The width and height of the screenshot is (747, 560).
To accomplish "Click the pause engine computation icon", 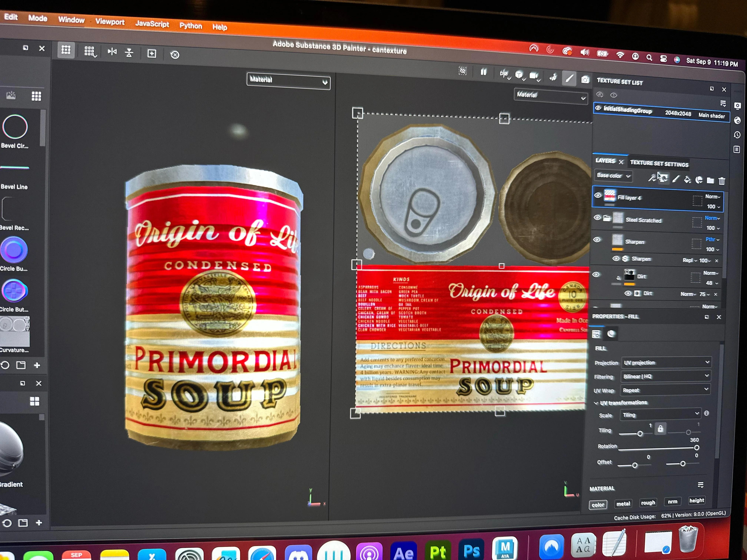I will 484,72.
